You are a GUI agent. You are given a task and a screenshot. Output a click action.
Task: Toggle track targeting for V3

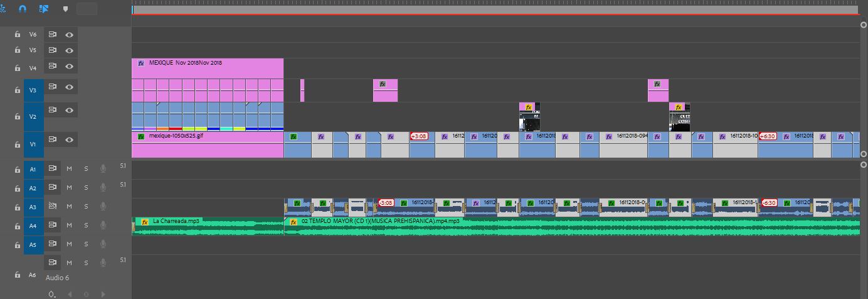33,90
